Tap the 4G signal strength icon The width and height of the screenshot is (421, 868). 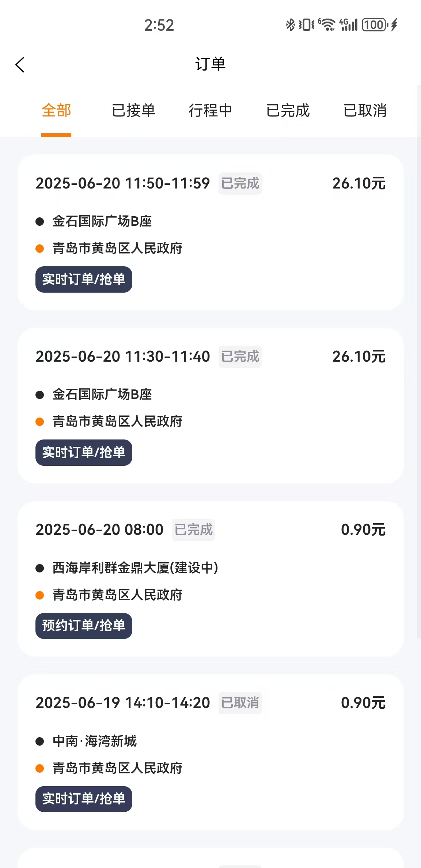(348, 25)
